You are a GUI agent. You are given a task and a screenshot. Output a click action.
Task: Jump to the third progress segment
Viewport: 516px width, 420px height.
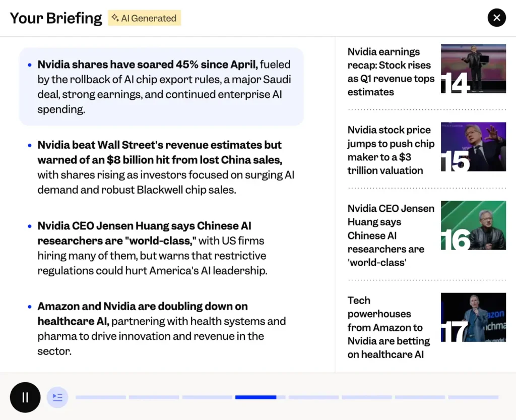pos(207,397)
